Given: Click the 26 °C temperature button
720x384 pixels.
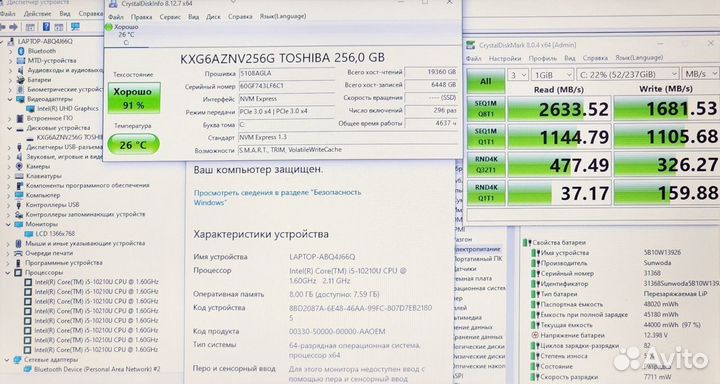Looking at the screenshot, I should (133, 145).
